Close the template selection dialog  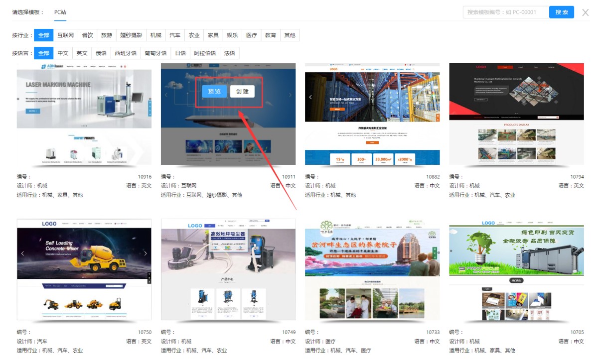pos(586,12)
